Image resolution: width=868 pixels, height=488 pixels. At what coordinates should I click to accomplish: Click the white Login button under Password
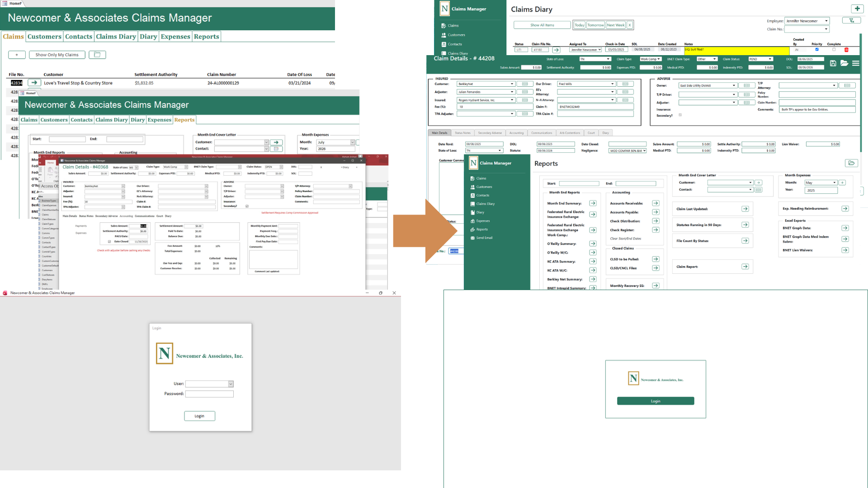(199, 416)
